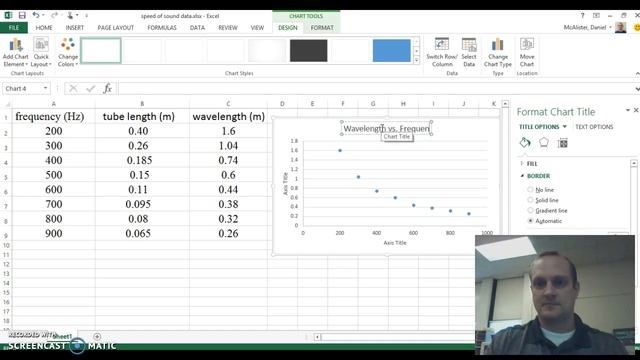
Task: Click the Name Box showing Chart 4
Action: coord(22,88)
